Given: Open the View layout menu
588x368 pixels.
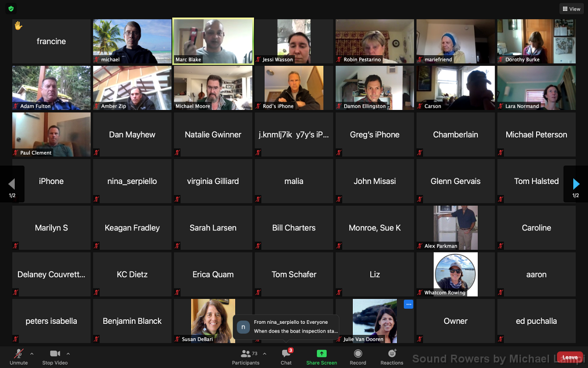Looking at the screenshot, I should tap(571, 9).
